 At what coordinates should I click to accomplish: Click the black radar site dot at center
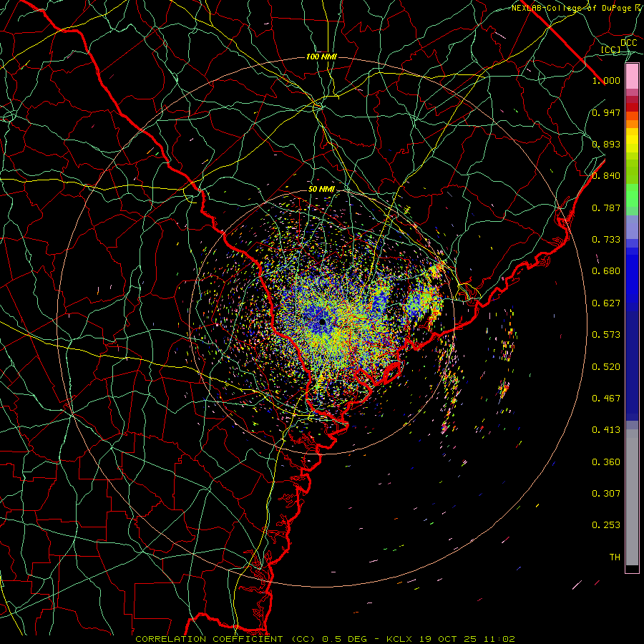click(x=323, y=323)
